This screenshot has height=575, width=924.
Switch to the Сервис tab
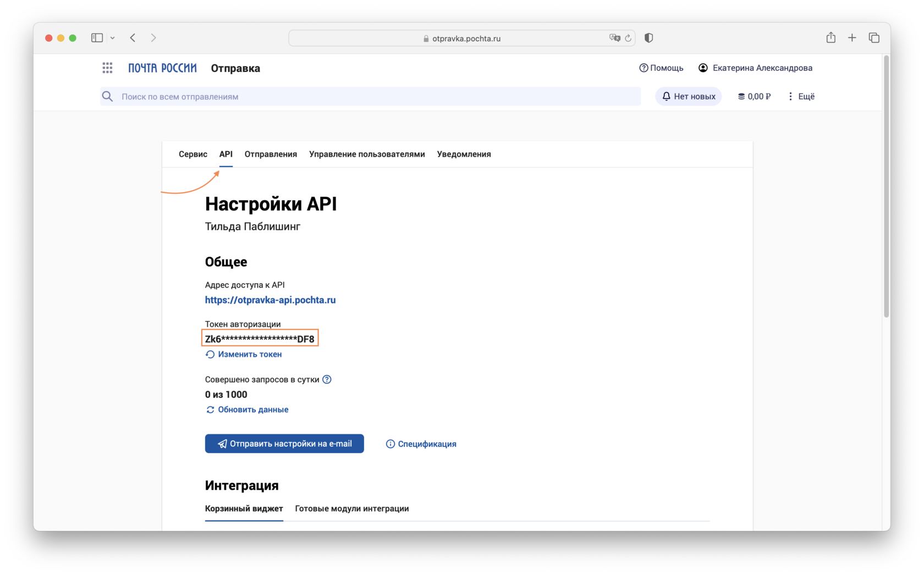point(193,154)
